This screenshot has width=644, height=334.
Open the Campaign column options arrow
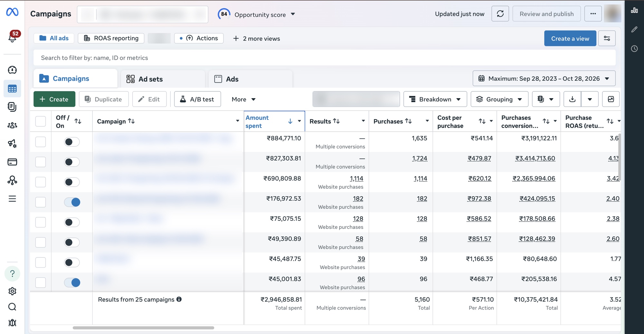(x=238, y=121)
